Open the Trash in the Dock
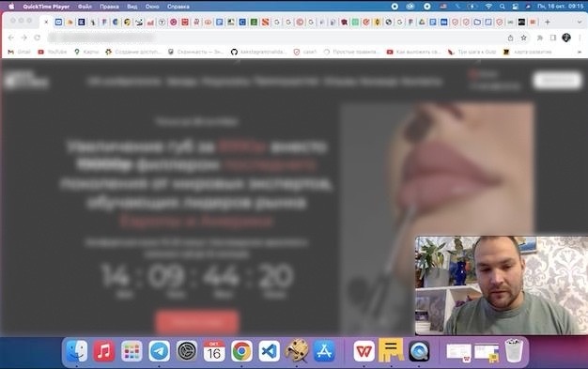Viewport: 588px width, 369px height. pyautogui.click(x=514, y=350)
